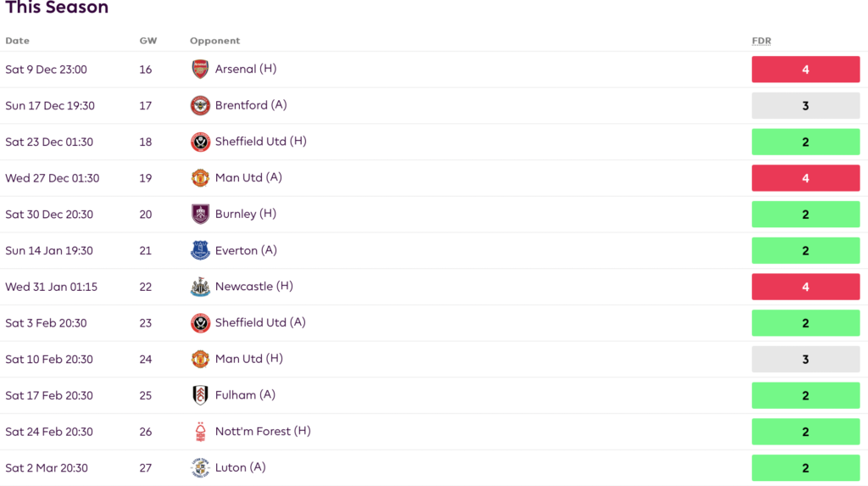
Task: Click the Newcastle club crest
Action: 200,287
